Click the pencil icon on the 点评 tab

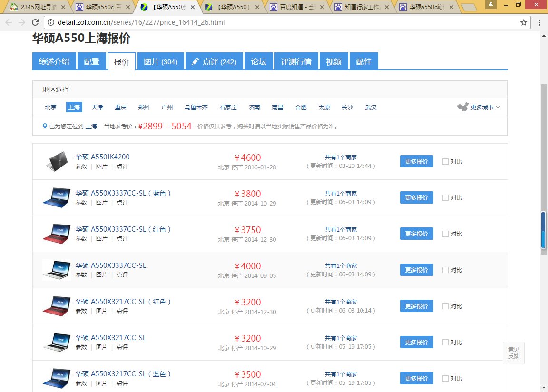click(x=195, y=62)
